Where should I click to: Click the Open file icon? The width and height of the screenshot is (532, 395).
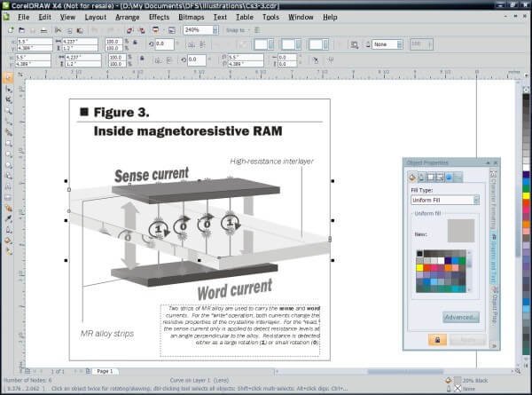click(21, 30)
